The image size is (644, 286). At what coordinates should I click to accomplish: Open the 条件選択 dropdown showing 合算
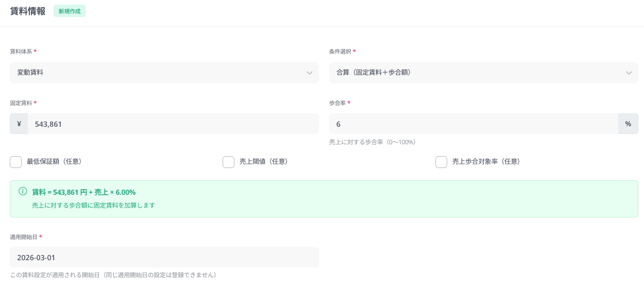click(x=483, y=73)
